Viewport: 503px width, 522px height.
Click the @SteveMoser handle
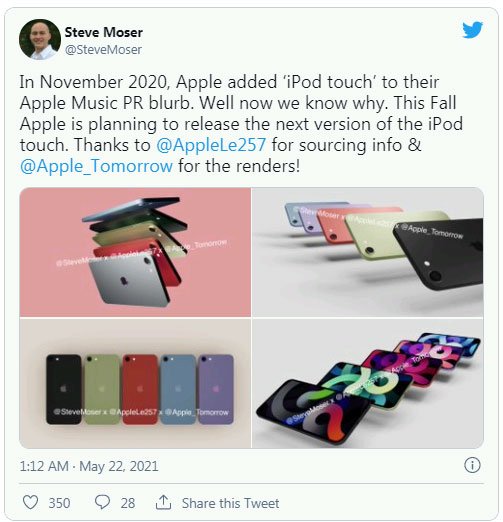(x=103, y=50)
